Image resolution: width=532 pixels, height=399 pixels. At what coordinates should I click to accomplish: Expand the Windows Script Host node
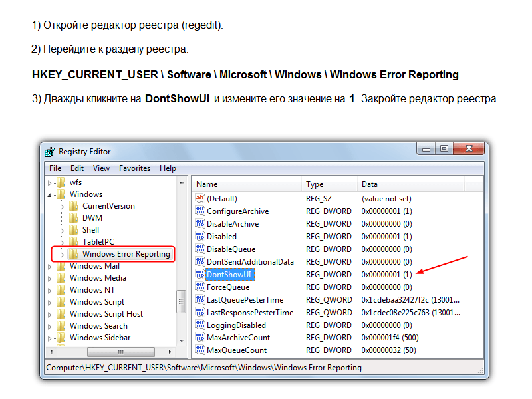click(49, 315)
